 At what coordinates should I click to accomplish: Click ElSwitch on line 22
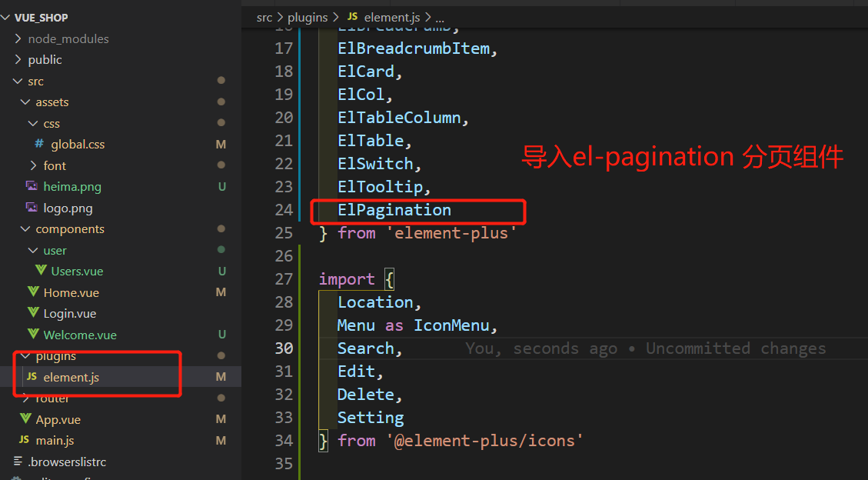(375, 164)
